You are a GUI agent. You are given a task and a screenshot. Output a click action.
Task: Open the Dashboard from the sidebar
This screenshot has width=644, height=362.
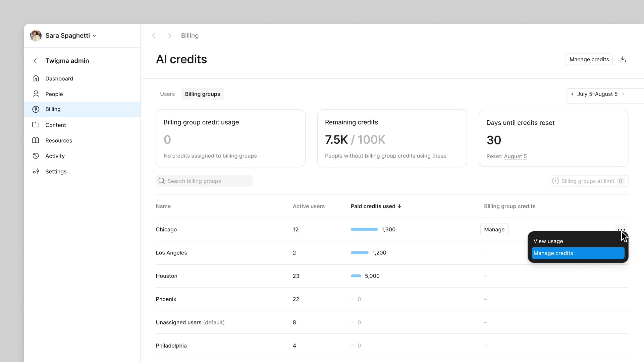pos(59,78)
